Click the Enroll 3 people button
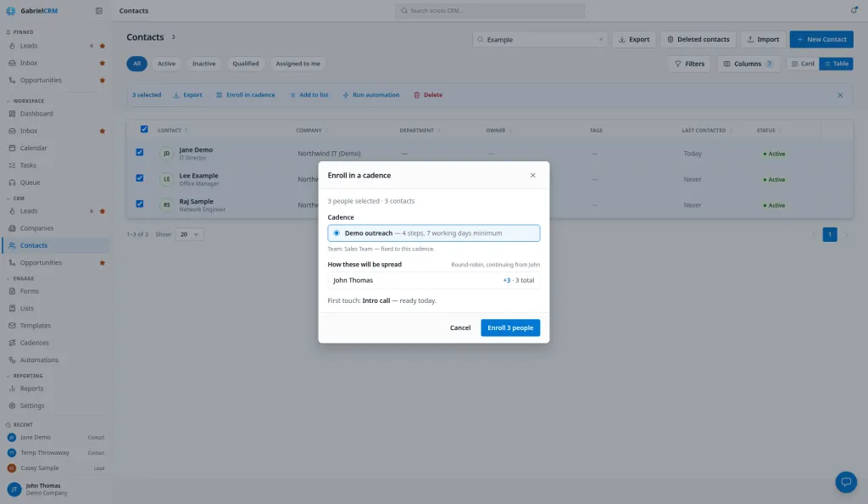 [510, 328]
